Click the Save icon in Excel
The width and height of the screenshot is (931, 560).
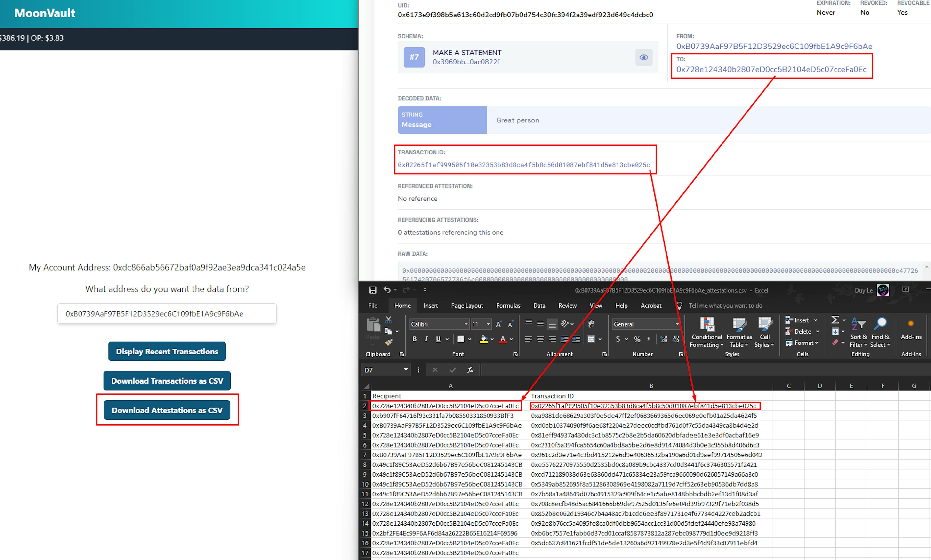click(372, 290)
